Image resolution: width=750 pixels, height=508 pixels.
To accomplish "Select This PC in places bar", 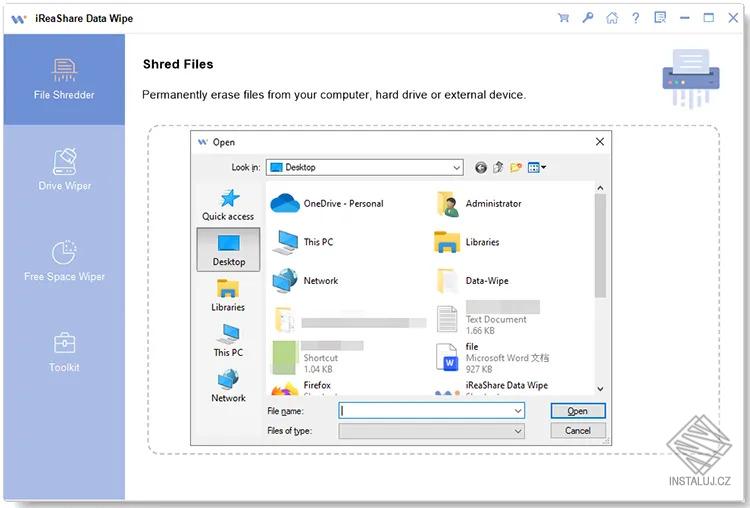I will pyautogui.click(x=228, y=341).
